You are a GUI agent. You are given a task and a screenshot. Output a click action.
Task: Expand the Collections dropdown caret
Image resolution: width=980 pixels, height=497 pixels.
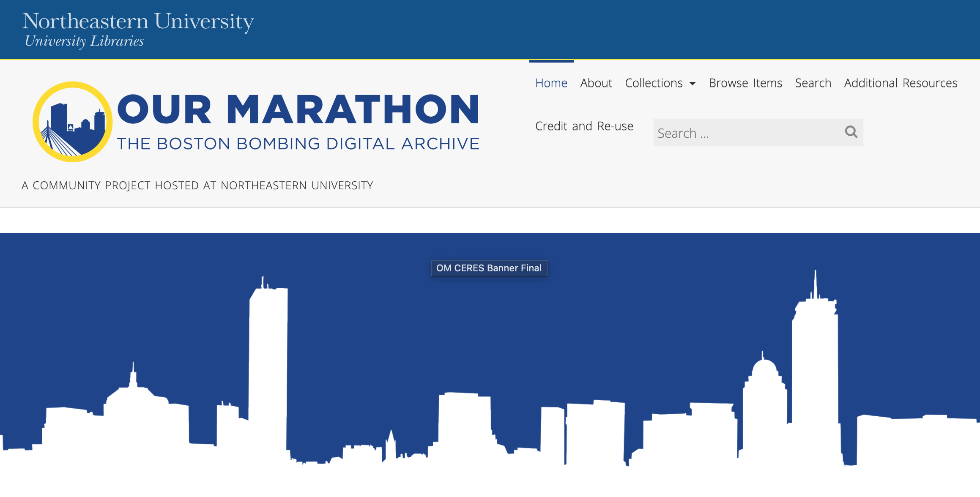click(x=693, y=84)
